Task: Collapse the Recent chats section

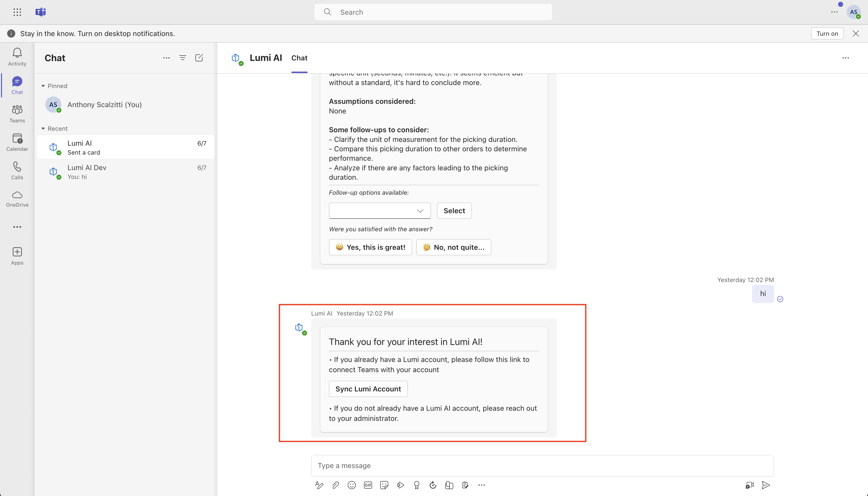Action: (43, 128)
